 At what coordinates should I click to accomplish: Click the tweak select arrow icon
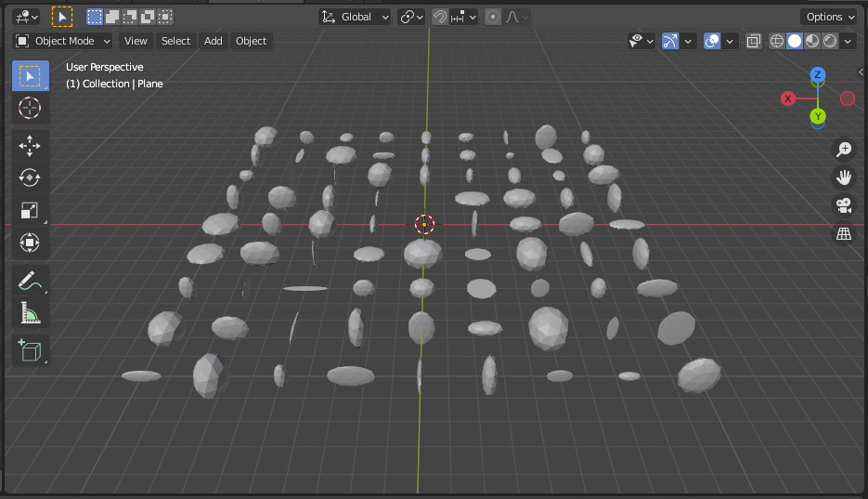tap(62, 17)
